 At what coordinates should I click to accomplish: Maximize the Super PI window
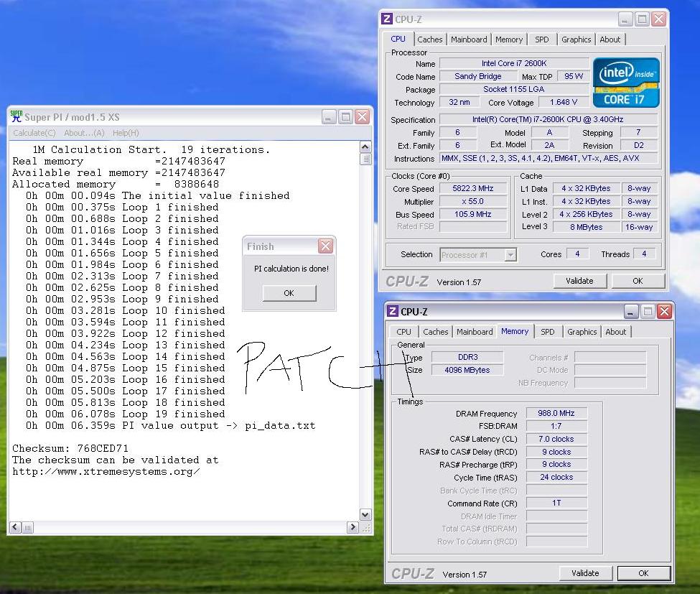(345, 117)
